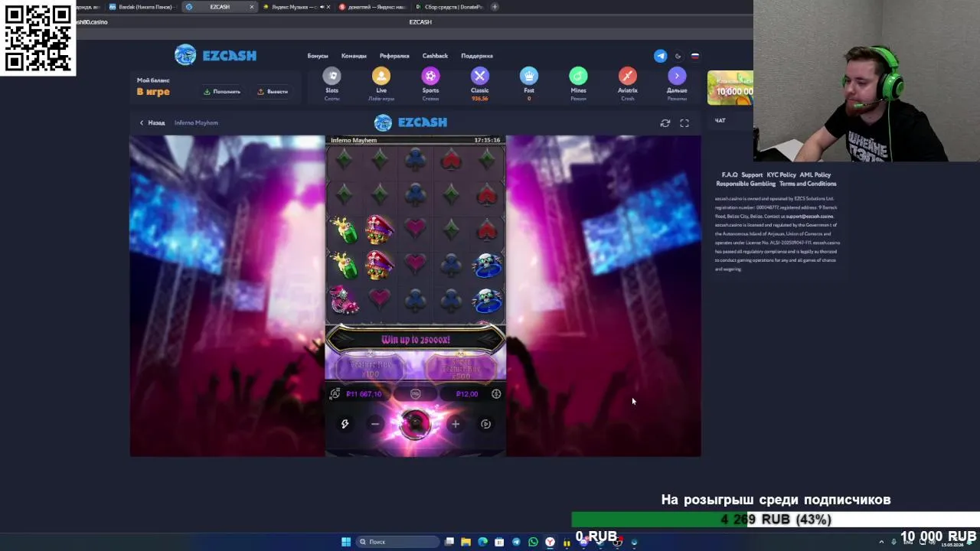Click the 10,000 promo banner
This screenshot has height=551, width=980.
coord(730,88)
